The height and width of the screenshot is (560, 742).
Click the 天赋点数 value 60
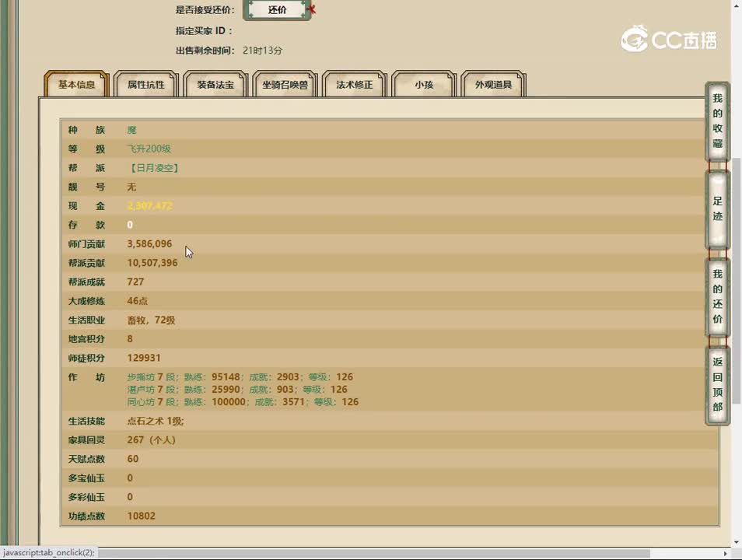(x=132, y=459)
